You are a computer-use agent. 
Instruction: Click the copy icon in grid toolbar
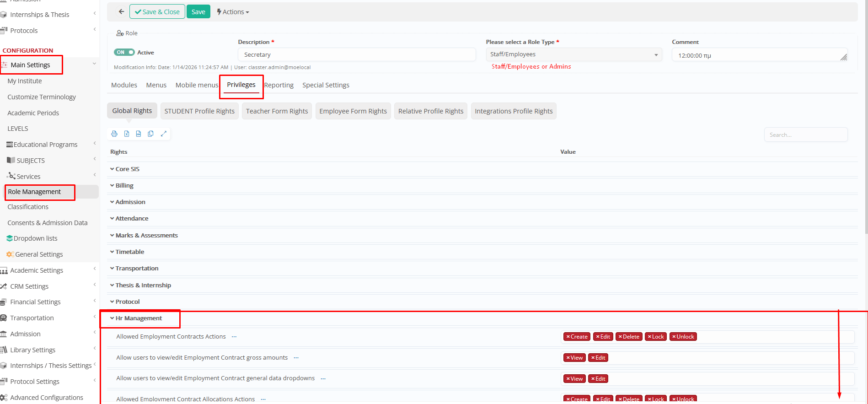coord(150,134)
